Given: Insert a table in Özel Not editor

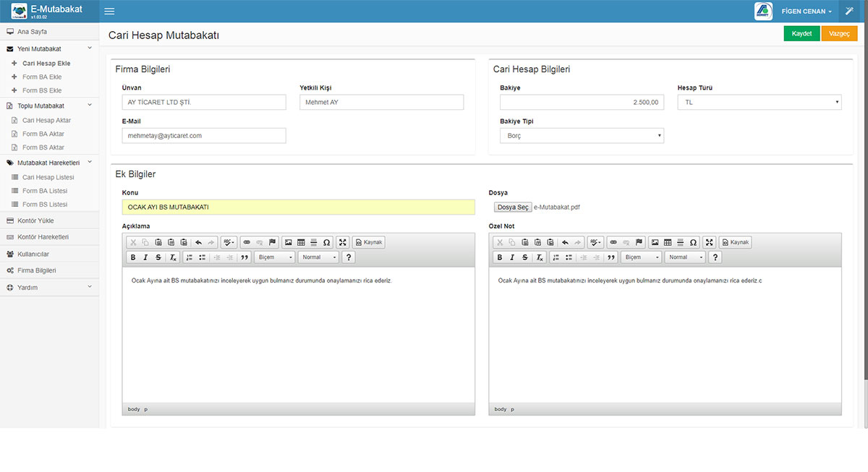Looking at the screenshot, I should (668, 242).
